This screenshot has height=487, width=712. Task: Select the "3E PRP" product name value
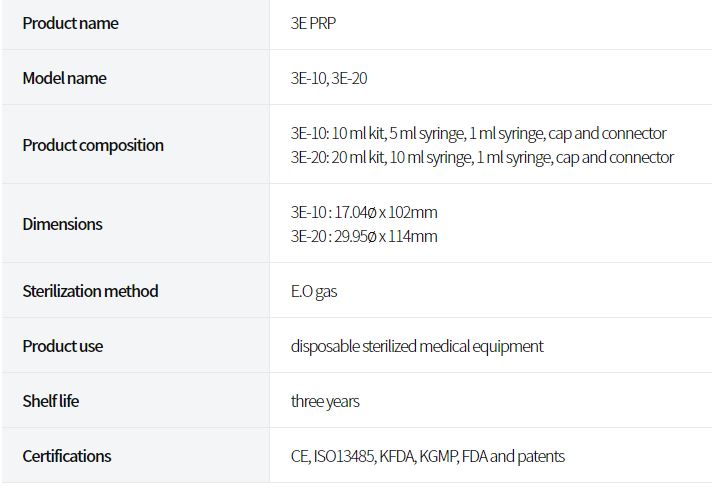click(313, 23)
